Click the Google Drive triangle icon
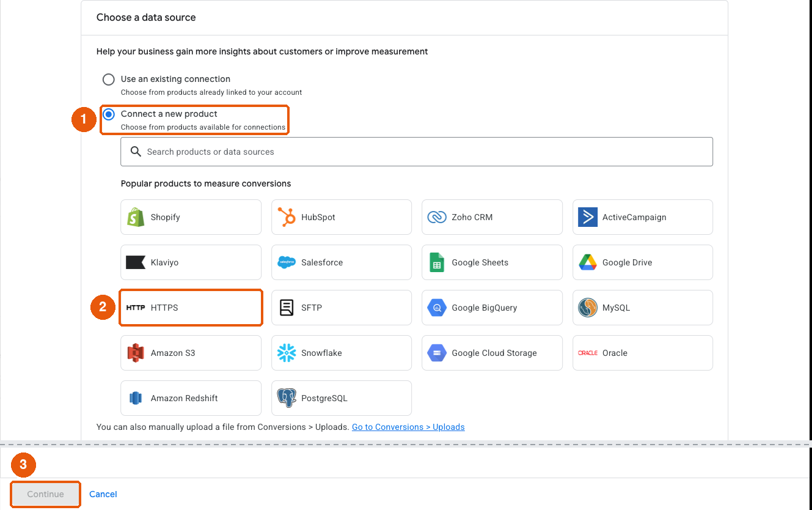This screenshot has height=510, width=812. click(588, 262)
